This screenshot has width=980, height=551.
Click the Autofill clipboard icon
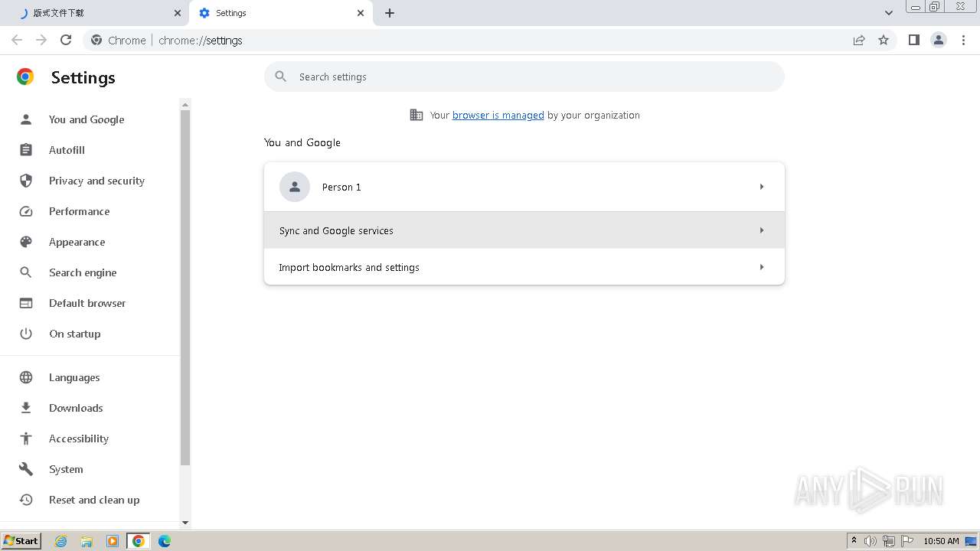coord(26,150)
